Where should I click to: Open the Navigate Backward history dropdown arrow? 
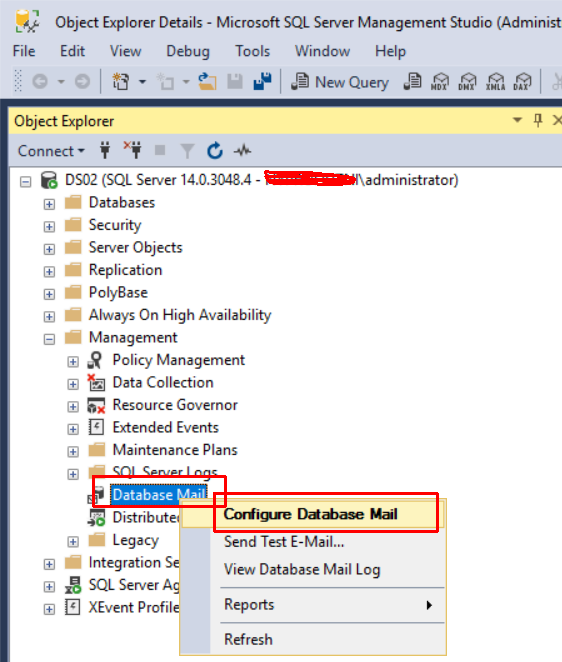61,81
